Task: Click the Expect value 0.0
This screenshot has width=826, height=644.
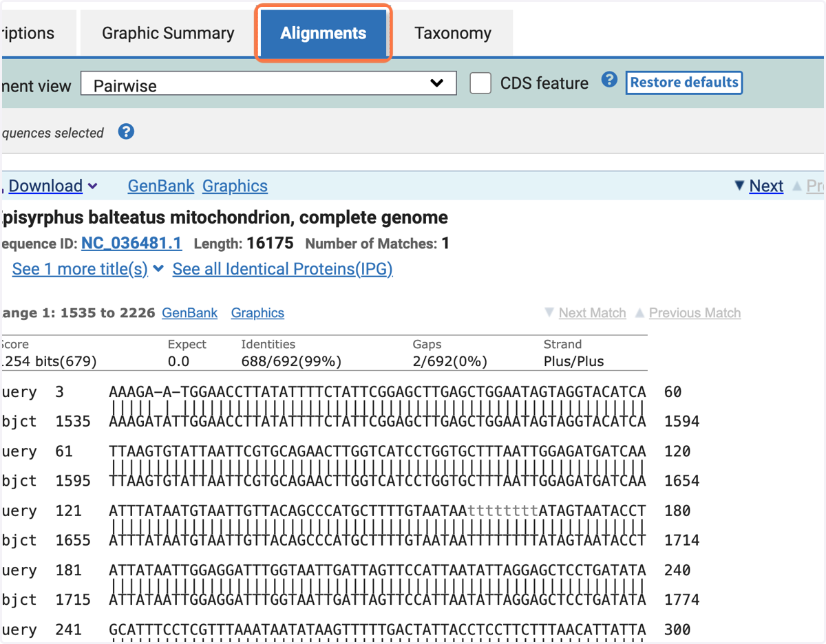Action: tap(178, 361)
